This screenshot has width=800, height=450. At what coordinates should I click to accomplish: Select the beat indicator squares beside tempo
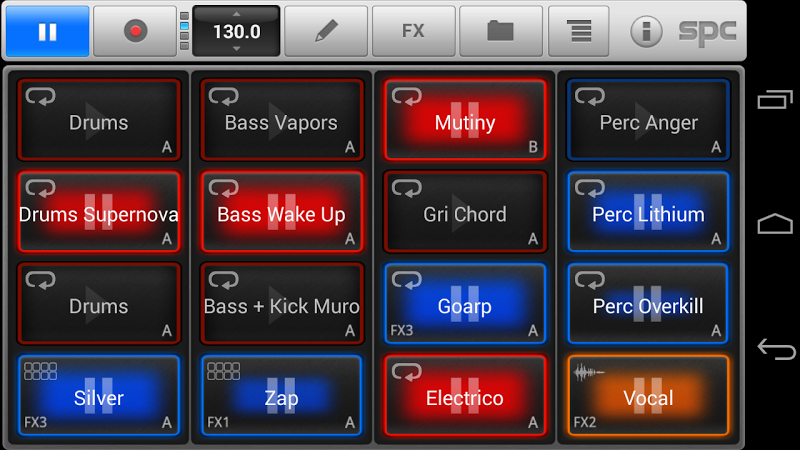(184, 31)
